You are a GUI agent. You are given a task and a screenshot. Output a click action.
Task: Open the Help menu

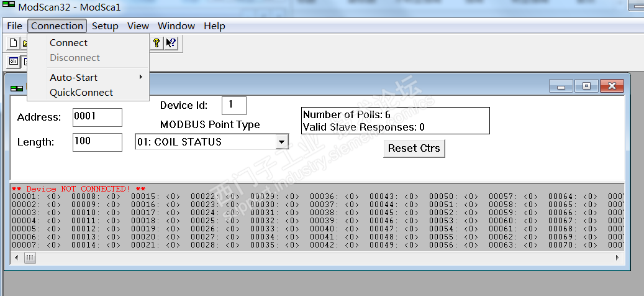214,26
